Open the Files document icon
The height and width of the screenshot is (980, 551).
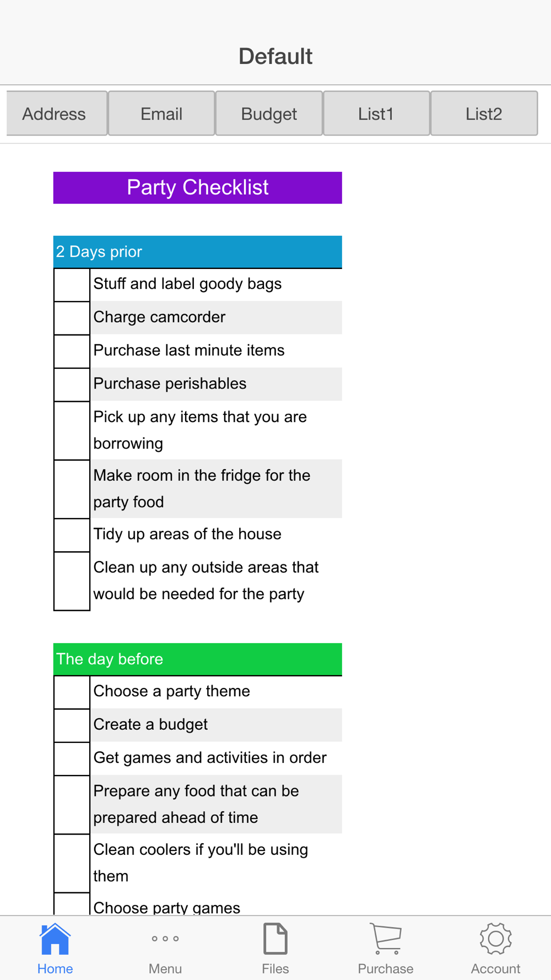coord(275,939)
